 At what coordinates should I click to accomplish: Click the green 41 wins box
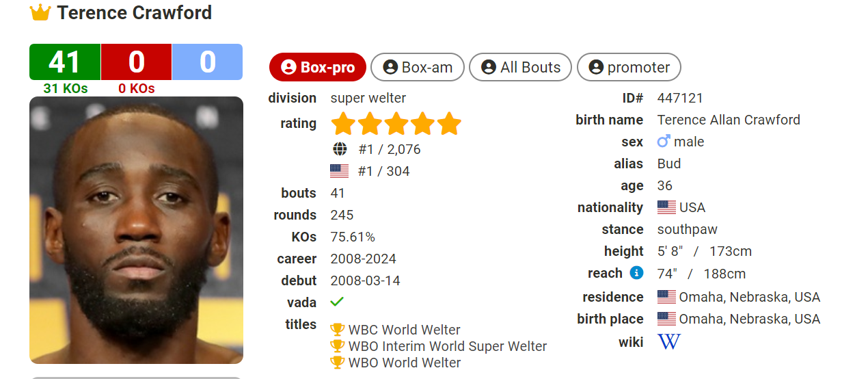(65, 62)
